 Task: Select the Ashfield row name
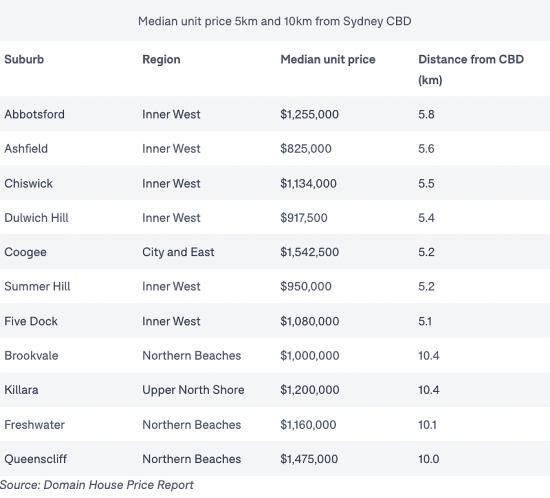tap(26, 149)
